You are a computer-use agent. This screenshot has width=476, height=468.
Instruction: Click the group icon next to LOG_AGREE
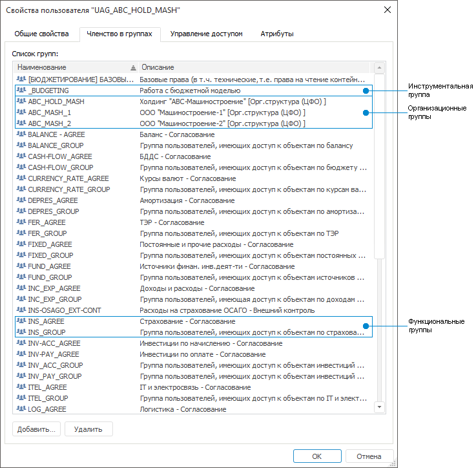21,409
